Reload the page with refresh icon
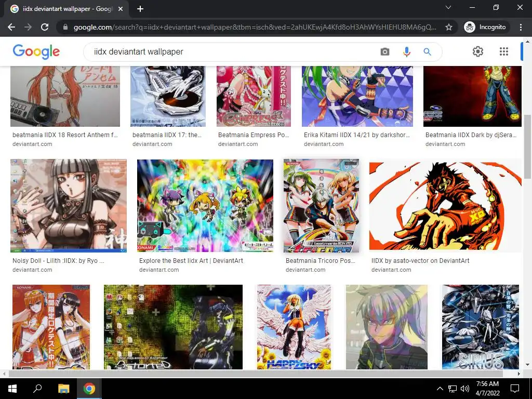 point(45,27)
